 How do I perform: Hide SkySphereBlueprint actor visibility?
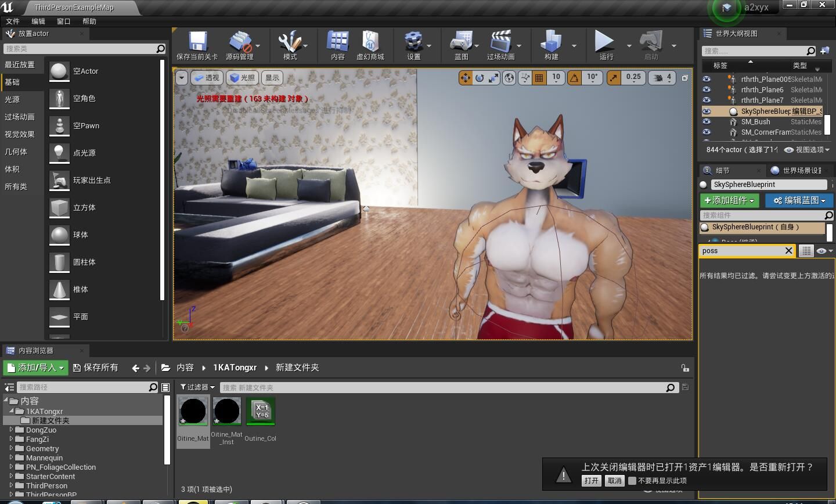707,111
